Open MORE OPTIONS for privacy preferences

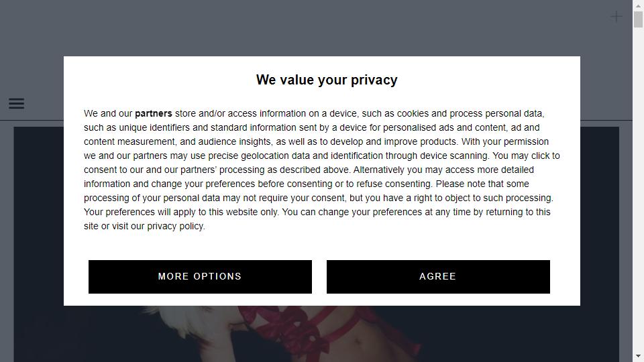pyautogui.click(x=200, y=277)
